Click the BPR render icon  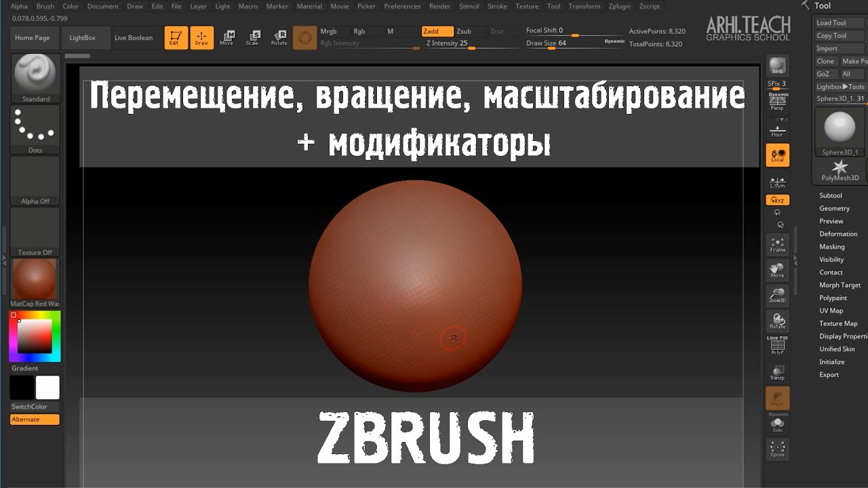tap(777, 66)
